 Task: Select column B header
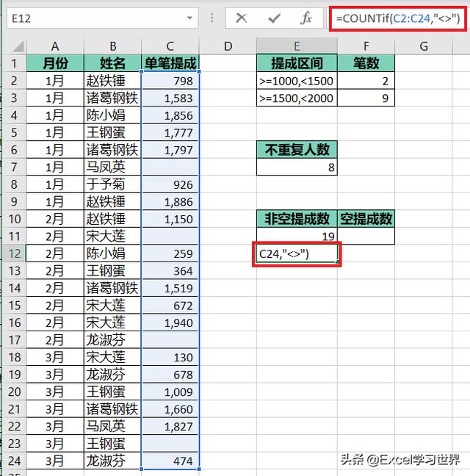[x=112, y=46]
